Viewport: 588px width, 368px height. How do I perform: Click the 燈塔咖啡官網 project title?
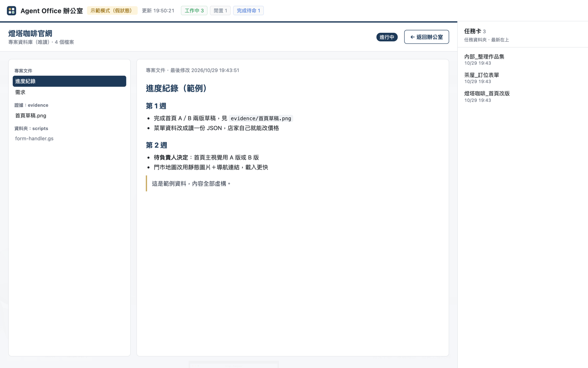(x=30, y=33)
